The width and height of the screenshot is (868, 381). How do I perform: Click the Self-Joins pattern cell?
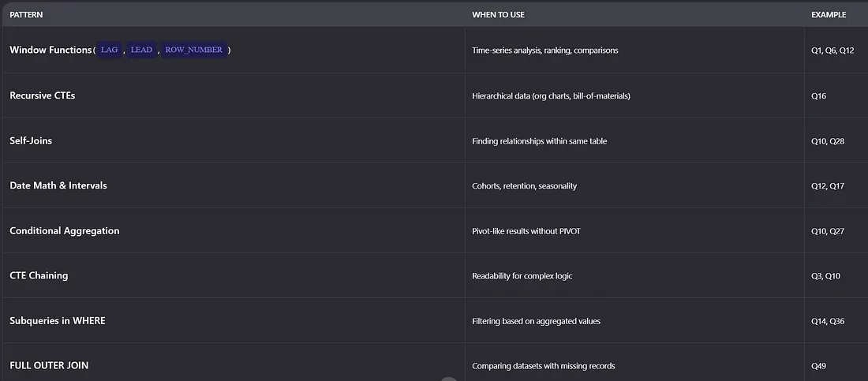coord(31,140)
